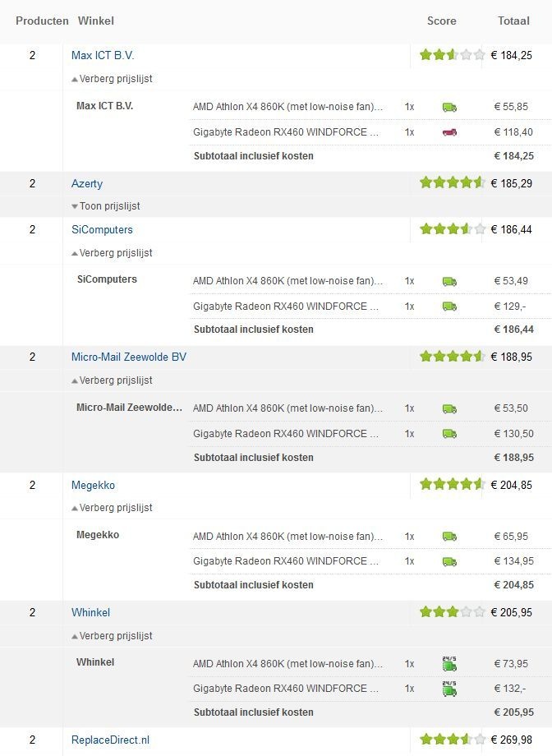Click the star rating for Azerty
The image size is (552, 756).
tap(452, 183)
